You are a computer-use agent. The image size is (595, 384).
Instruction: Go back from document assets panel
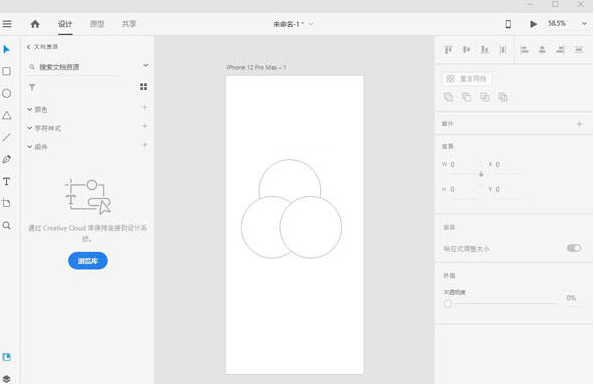(x=28, y=47)
